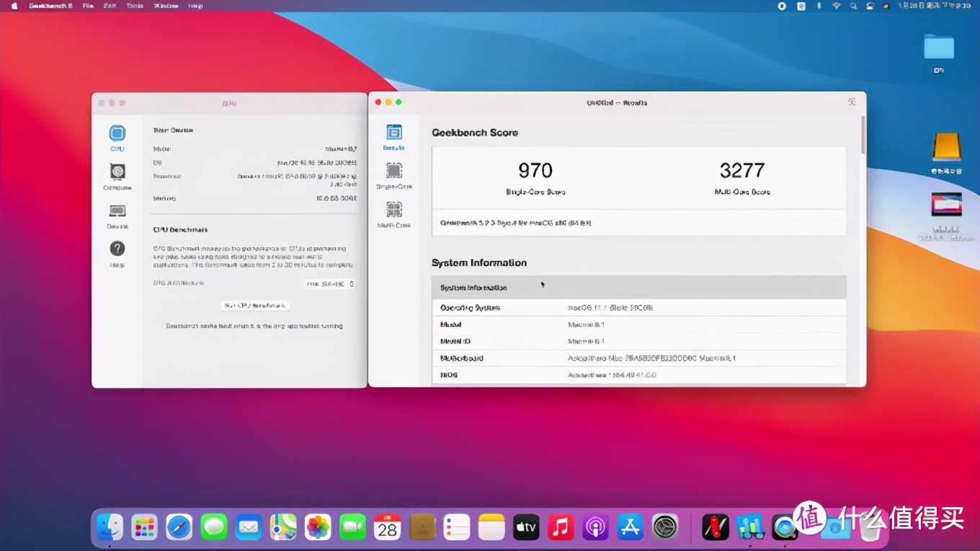Select the Model ID row
This screenshot has height=551, width=980.
click(x=639, y=341)
